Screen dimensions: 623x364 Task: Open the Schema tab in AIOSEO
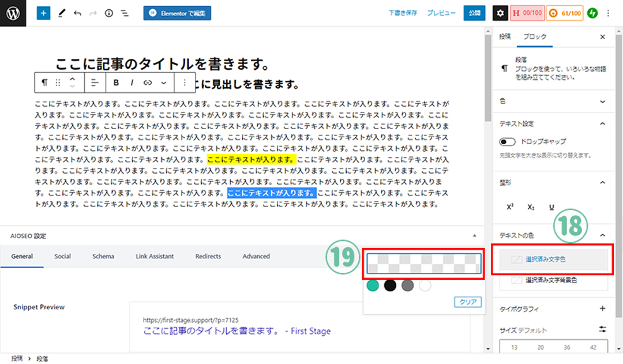[103, 256]
